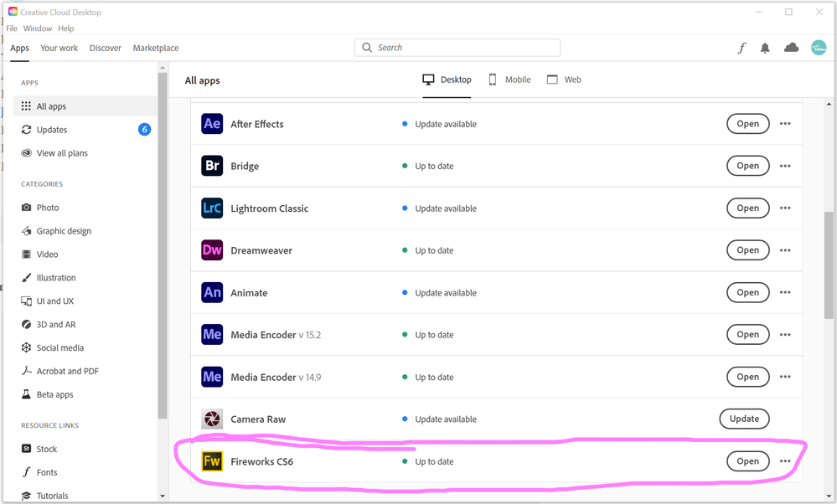Show Mobile apps tab
The width and height of the screenshot is (837, 504).
tap(509, 80)
